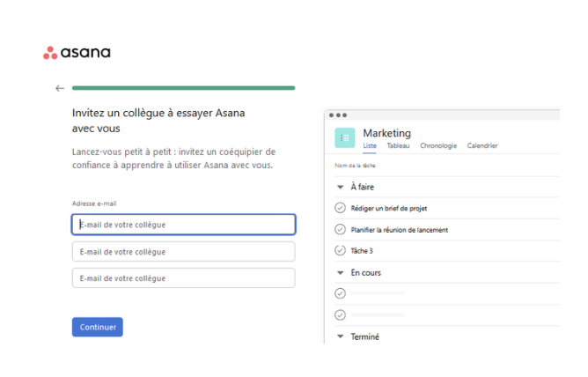Mark 'Rédiger un brief de projet' complete
Viewport: 588px width, 377px height.
341,208
